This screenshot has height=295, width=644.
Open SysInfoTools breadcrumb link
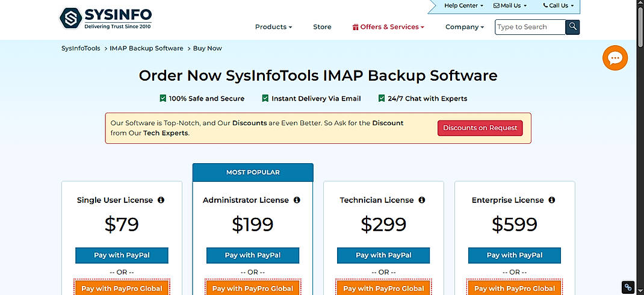click(x=81, y=48)
